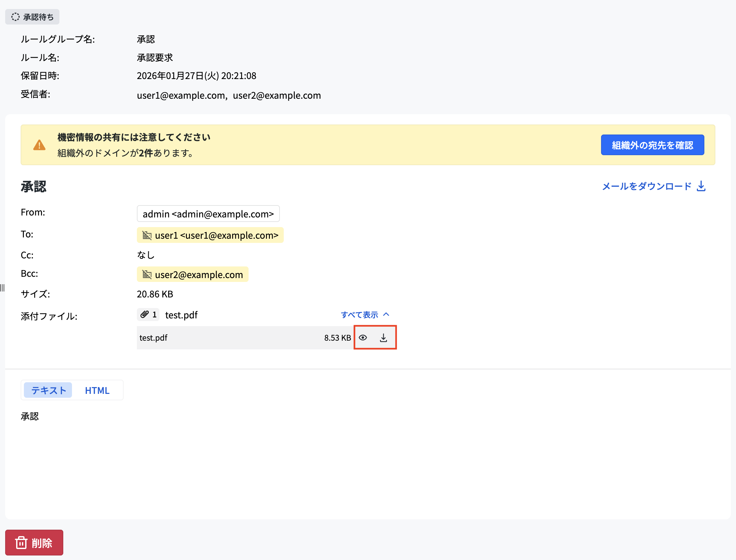Click the test.pdf summary name beside paperclip
Image resolution: width=736 pixels, height=560 pixels.
[x=181, y=315]
